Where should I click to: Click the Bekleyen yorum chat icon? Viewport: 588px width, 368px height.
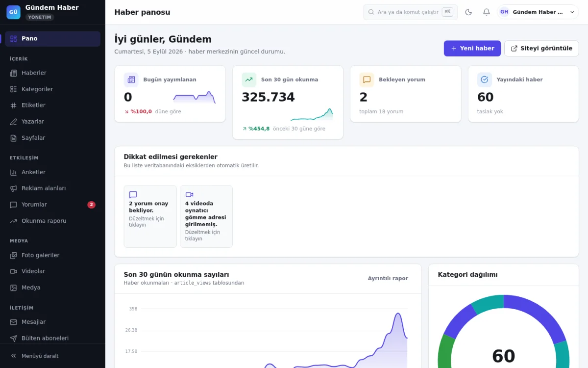(x=367, y=79)
